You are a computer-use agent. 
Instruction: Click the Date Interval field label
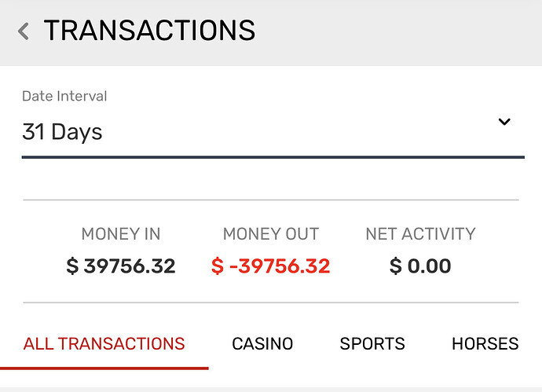tap(64, 96)
